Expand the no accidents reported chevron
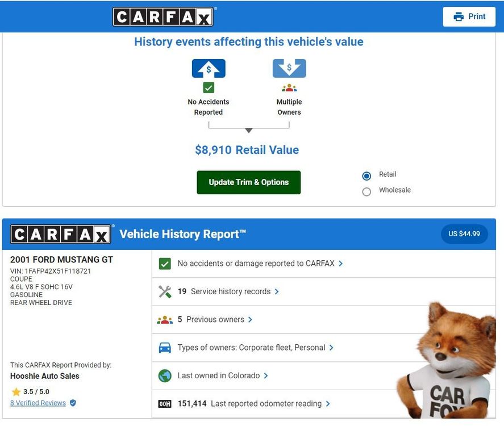This screenshot has height=426, width=504. (x=341, y=264)
